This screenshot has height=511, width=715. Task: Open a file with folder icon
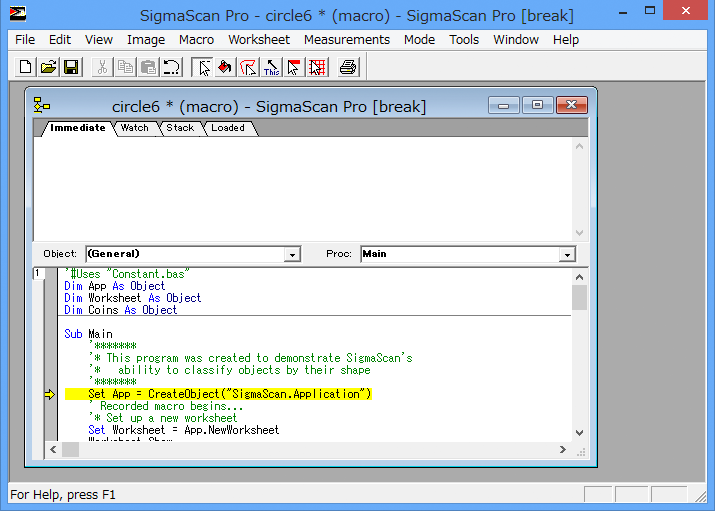(x=48, y=67)
